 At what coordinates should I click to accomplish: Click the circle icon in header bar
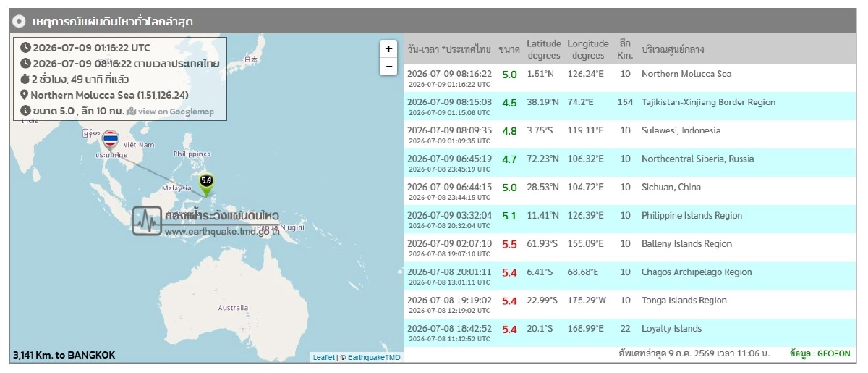click(20, 22)
